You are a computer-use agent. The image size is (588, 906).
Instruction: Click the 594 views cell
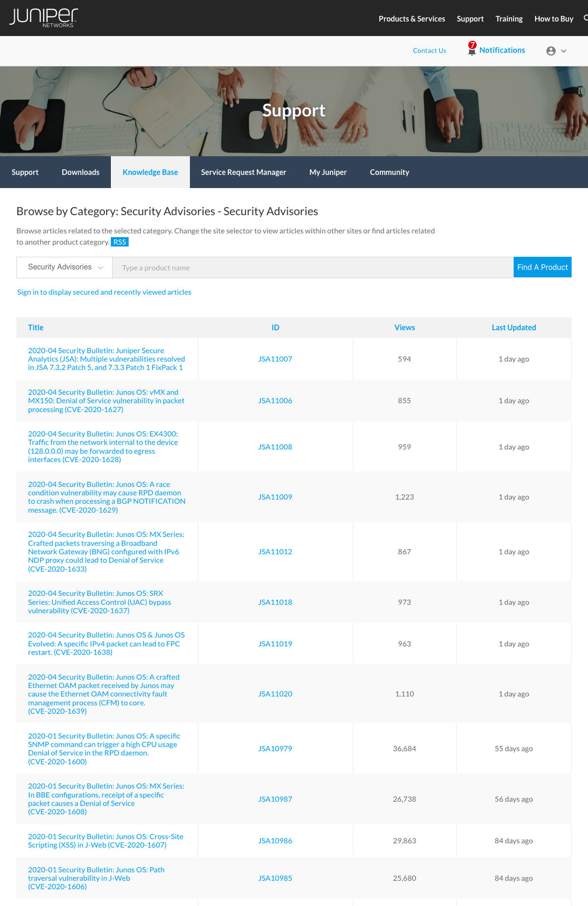[x=404, y=359]
